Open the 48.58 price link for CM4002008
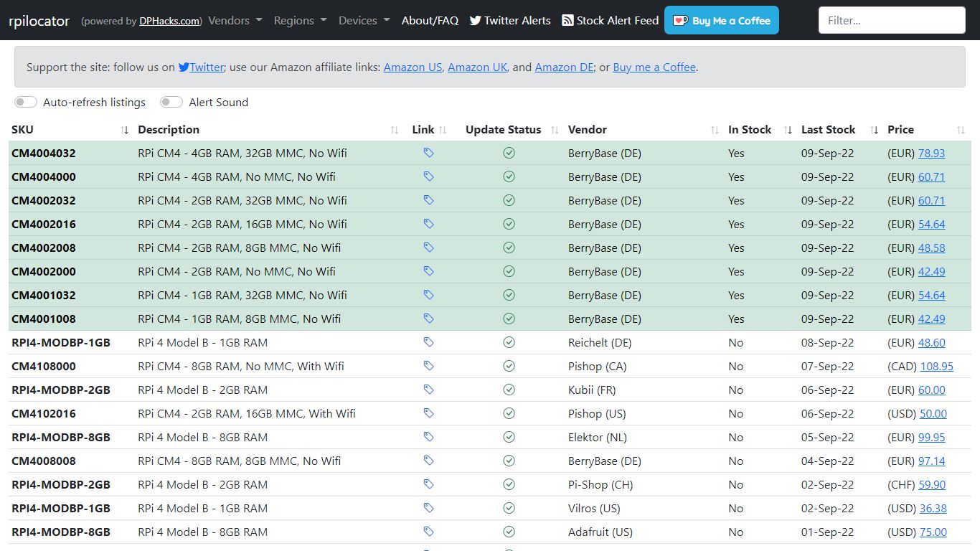The width and height of the screenshot is (980, 551). 931,248
